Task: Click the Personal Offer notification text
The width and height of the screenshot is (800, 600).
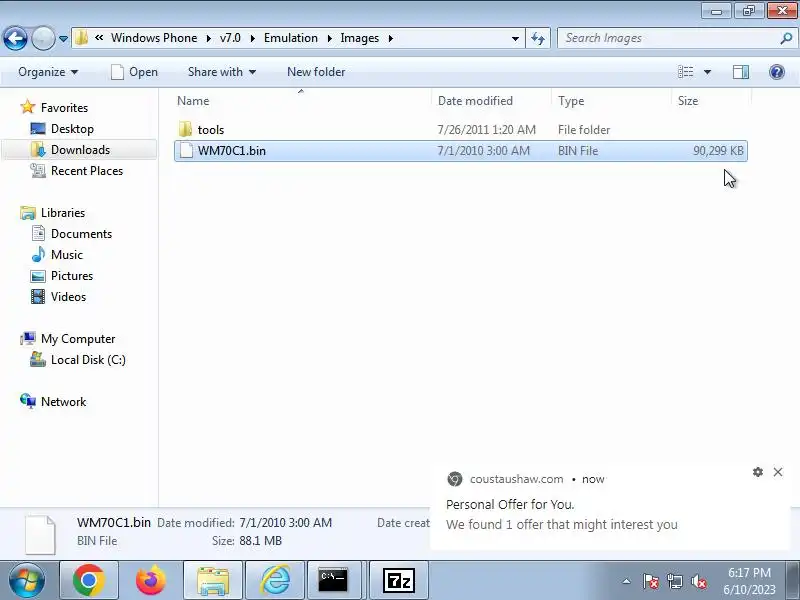Action: [510, 505]
